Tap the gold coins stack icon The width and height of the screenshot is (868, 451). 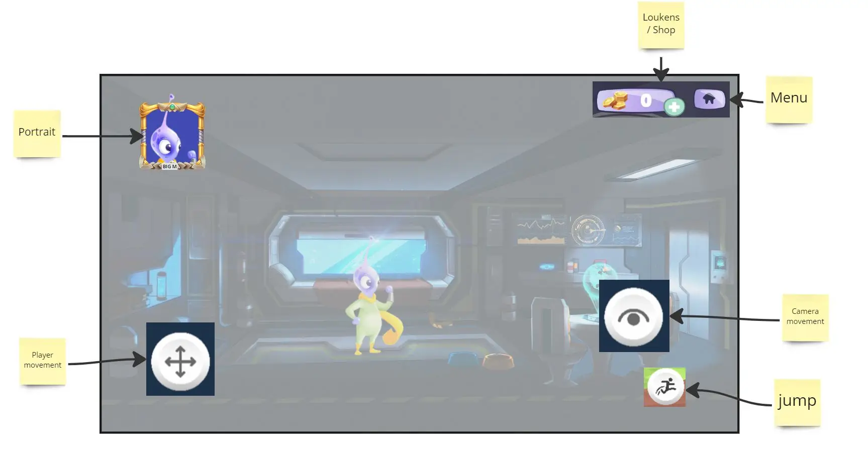coord(615,100)
